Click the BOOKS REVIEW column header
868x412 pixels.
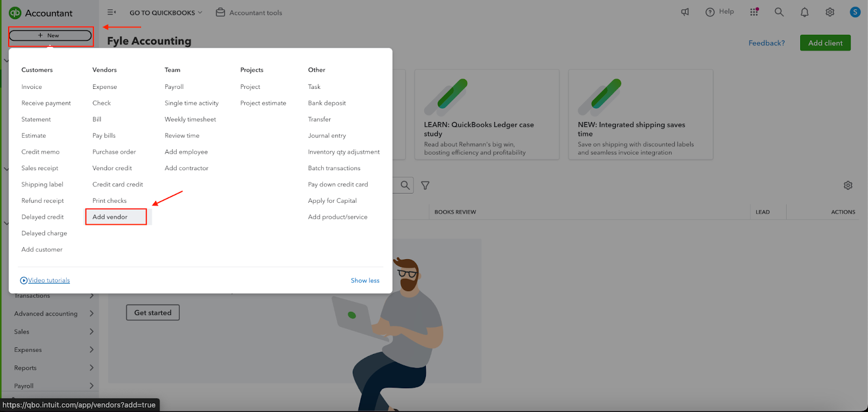click(455, 212)
